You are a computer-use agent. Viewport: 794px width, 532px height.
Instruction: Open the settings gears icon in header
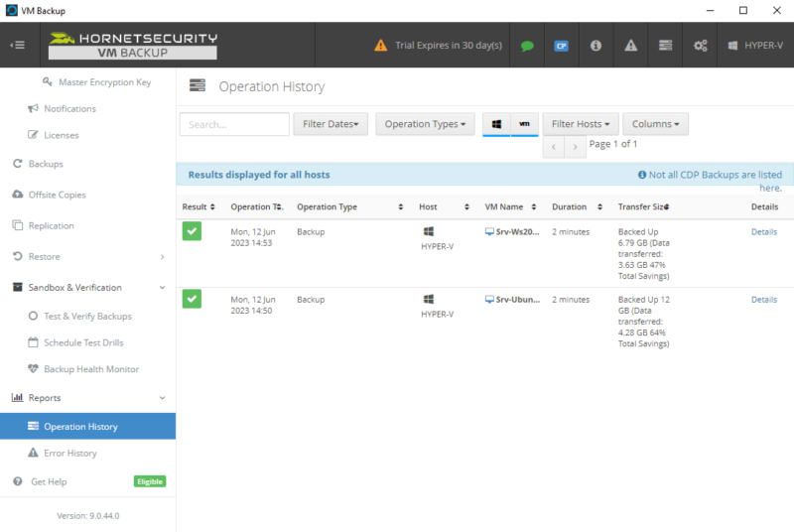[701, 46]
